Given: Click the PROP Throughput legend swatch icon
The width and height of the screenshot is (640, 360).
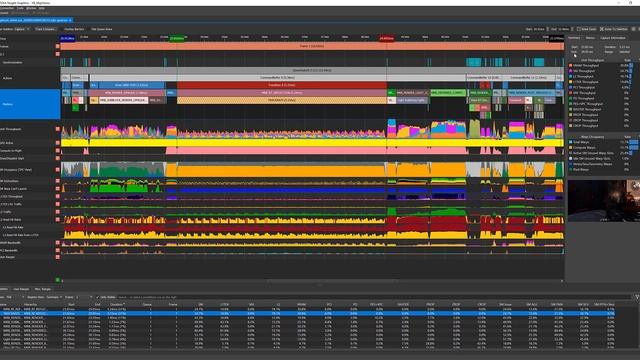Looking at the screenshot, I should click(571, 115).
